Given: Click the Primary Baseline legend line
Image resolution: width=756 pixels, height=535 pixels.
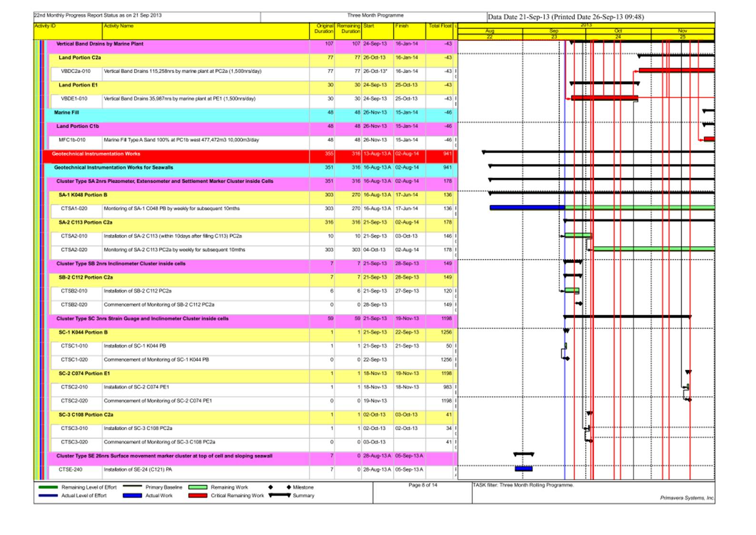Looking at the screenshot, I should click(132, 487).
